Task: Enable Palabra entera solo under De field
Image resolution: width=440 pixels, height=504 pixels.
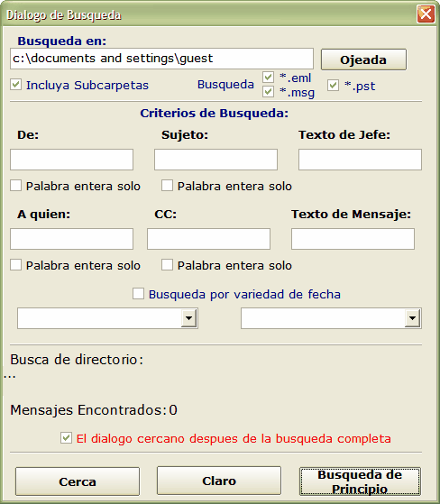Action: pos(15,186)
